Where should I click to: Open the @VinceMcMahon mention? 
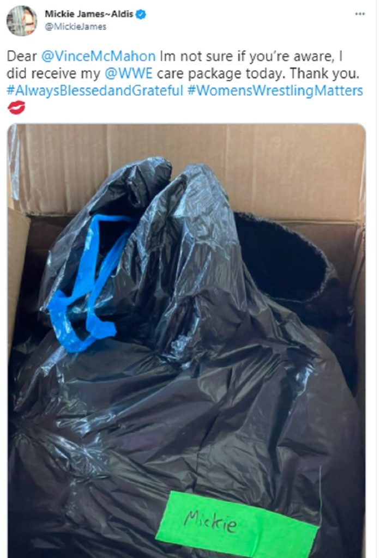[x=98, y=56]
